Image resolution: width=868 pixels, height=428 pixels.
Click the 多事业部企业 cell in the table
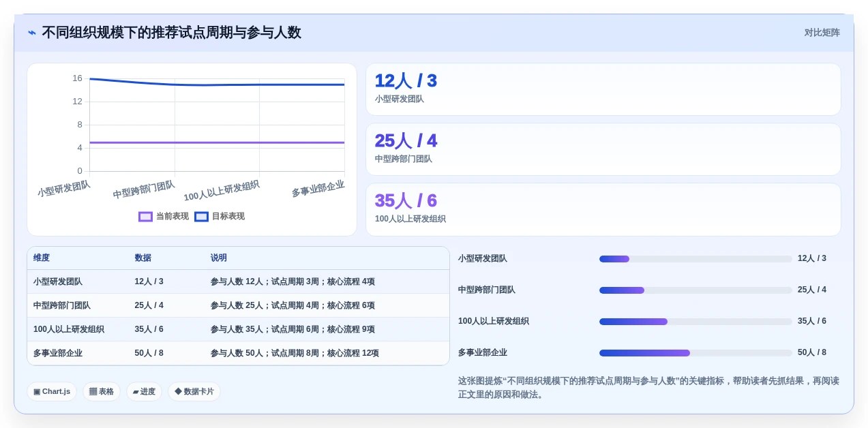click(x=58, y=353)
